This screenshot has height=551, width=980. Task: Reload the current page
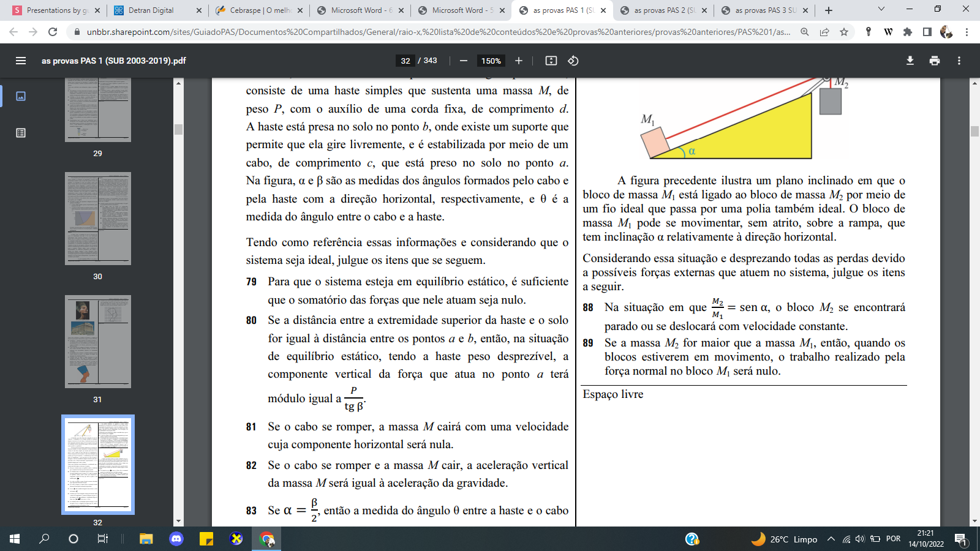[x=53, y=32]
